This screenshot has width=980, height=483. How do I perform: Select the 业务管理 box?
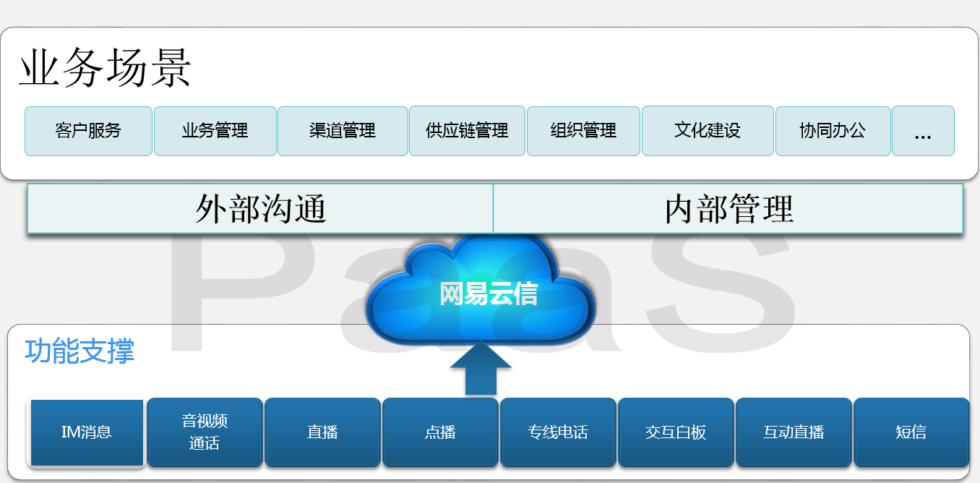[215, 131]
